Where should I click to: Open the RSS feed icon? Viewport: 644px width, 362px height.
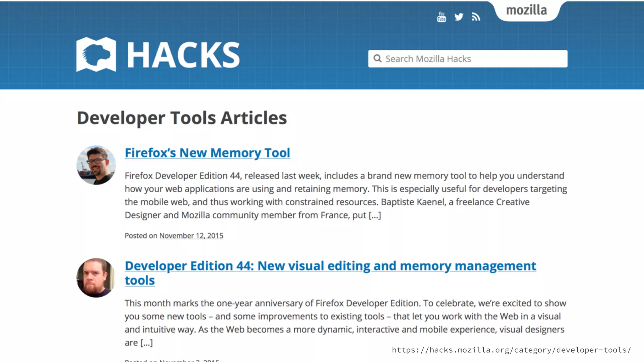click(476, 17)
